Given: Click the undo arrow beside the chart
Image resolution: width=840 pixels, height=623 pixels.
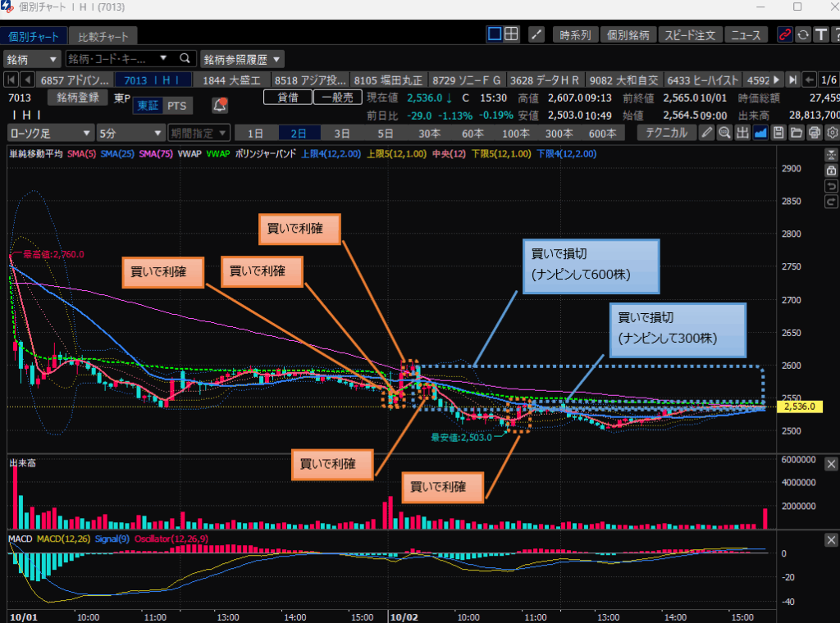Looking at the screenshot, I should [x=831, y=186].
